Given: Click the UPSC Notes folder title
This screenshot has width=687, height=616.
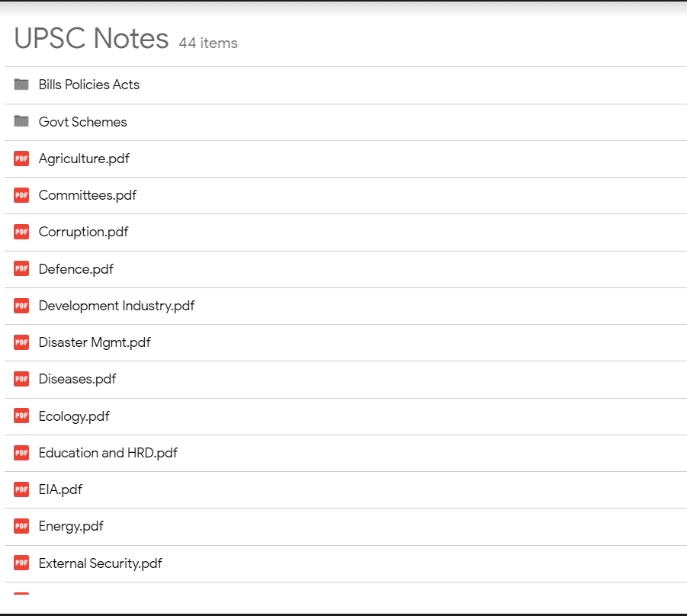Looking at the screenshot, I should [x=91, y=39].
